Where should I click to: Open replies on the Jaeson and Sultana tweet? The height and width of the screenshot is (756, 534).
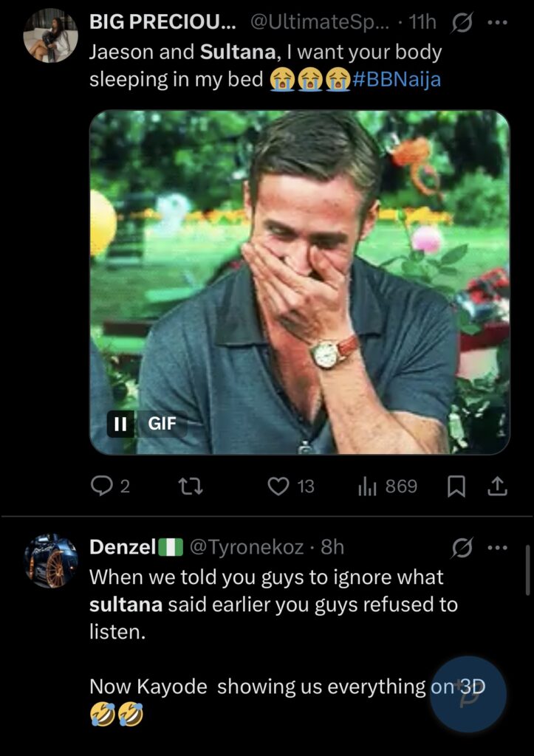click(x=100, y=486)
